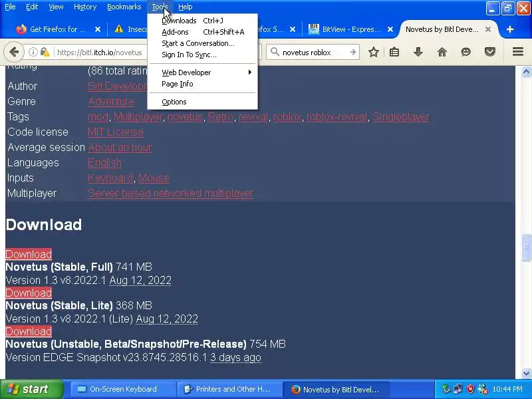Click the Novetus Firefox taskbar button

[x=336, y=389]
